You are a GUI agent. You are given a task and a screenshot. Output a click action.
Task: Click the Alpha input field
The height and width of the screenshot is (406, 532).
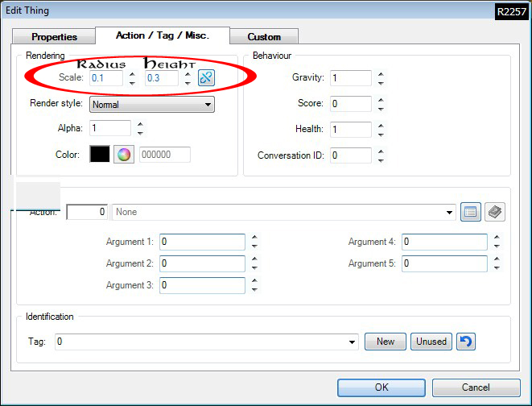110,128
